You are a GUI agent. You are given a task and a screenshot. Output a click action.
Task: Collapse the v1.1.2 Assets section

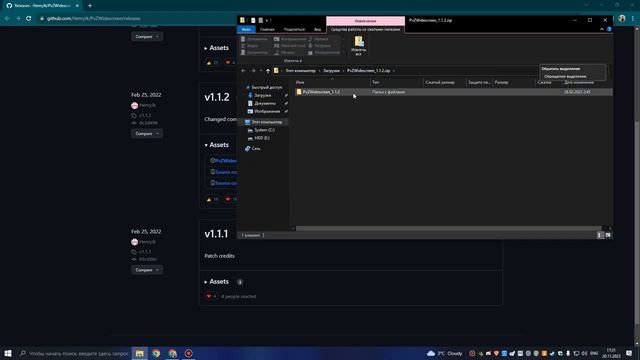(216, 145)
